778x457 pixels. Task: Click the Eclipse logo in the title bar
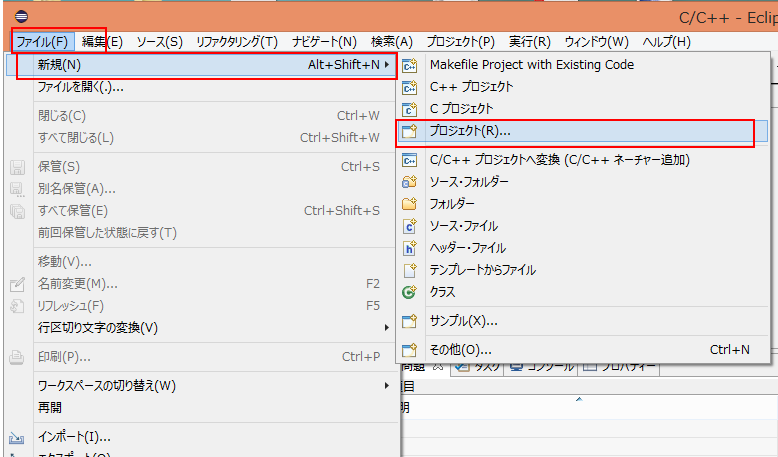(21, 16)
